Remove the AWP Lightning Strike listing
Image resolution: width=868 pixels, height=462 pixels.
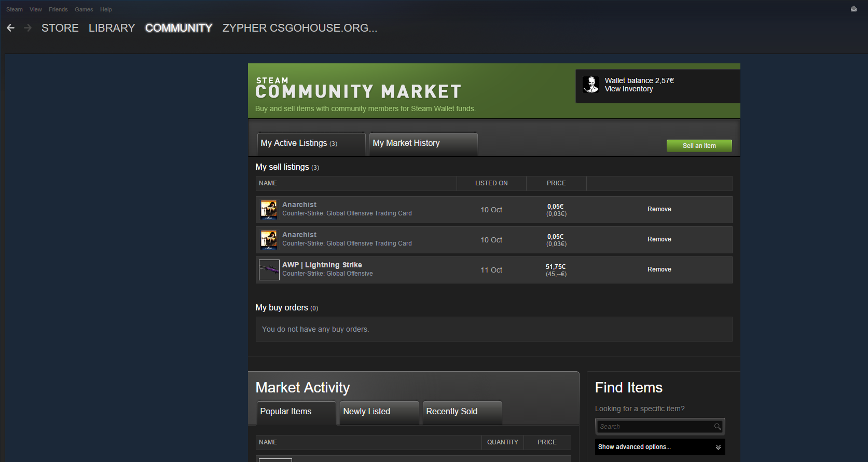click(x=659, y=269)
